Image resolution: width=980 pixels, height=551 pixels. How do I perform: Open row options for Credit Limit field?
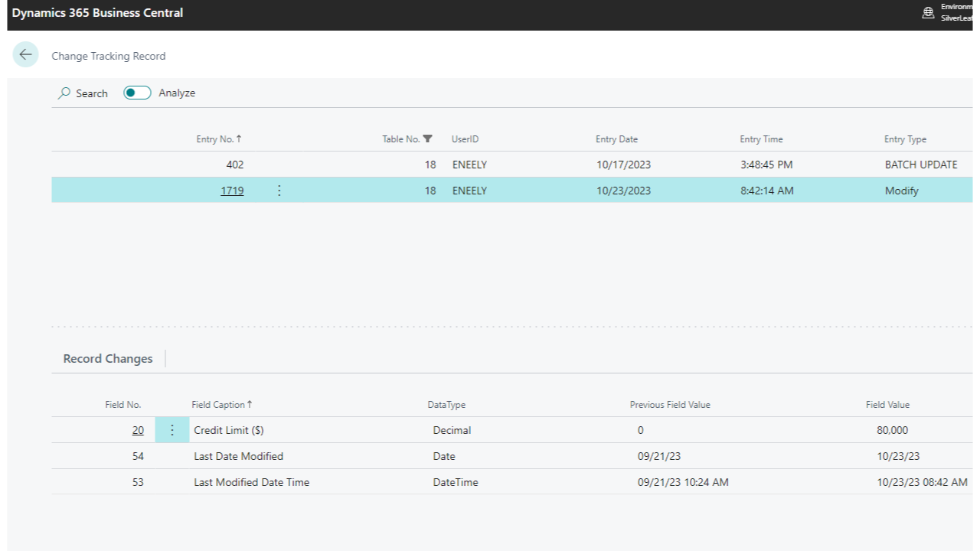(172, 430)
